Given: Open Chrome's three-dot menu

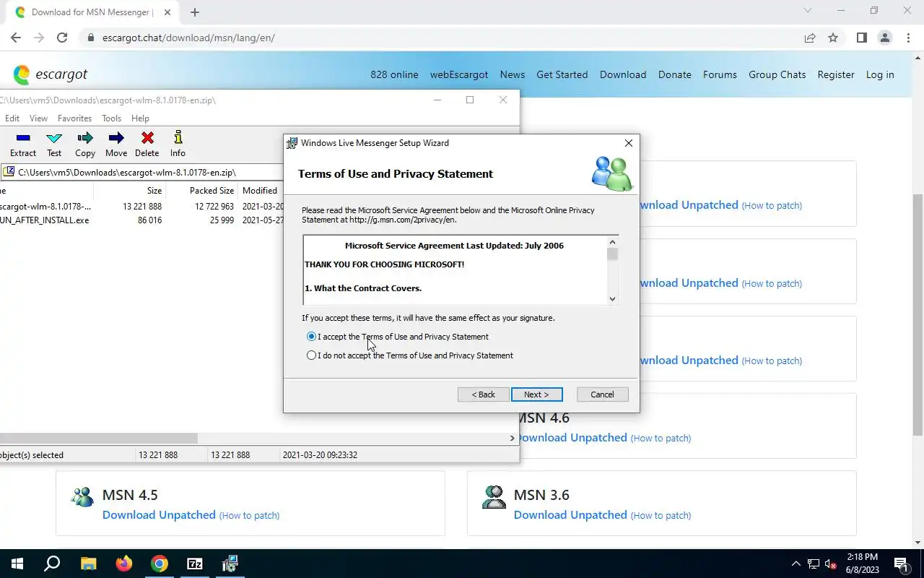Looking at the screenshot, I should [x=908, y=38].
